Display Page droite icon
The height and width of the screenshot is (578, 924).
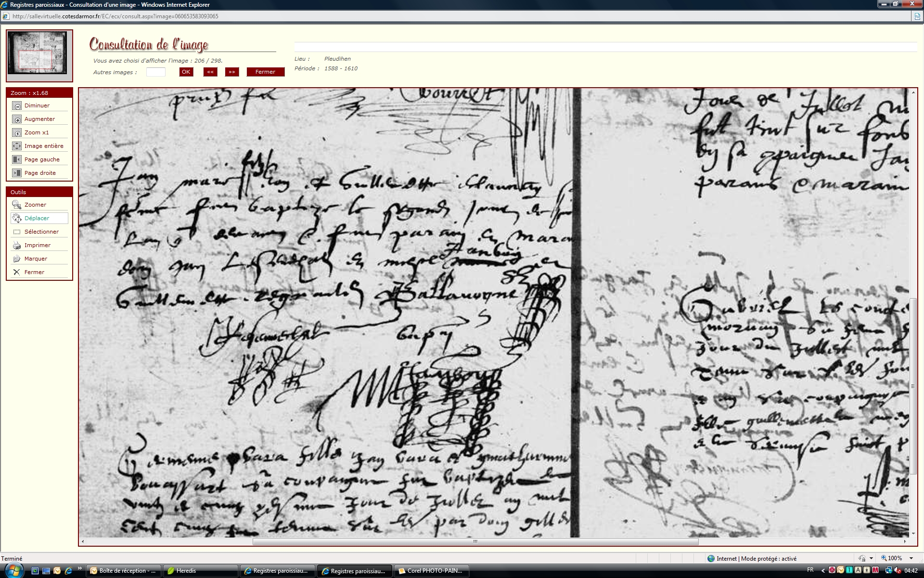tap(17, 173)
